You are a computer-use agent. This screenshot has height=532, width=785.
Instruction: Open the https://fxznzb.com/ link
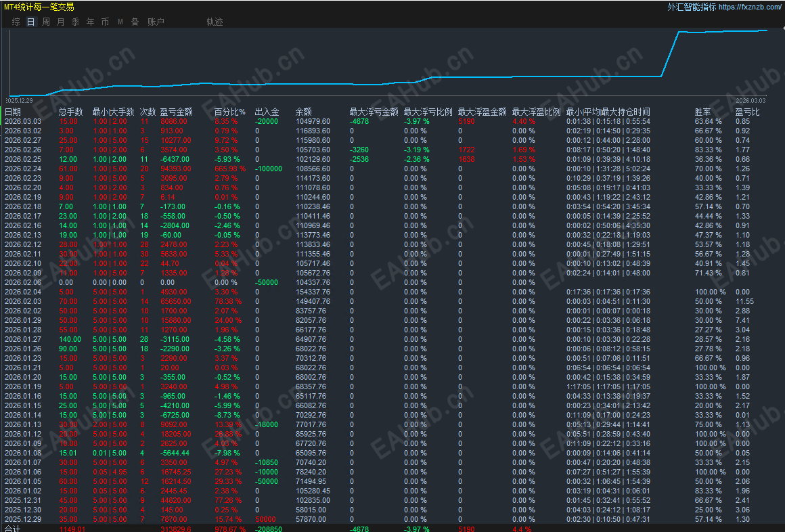(749, 7)
